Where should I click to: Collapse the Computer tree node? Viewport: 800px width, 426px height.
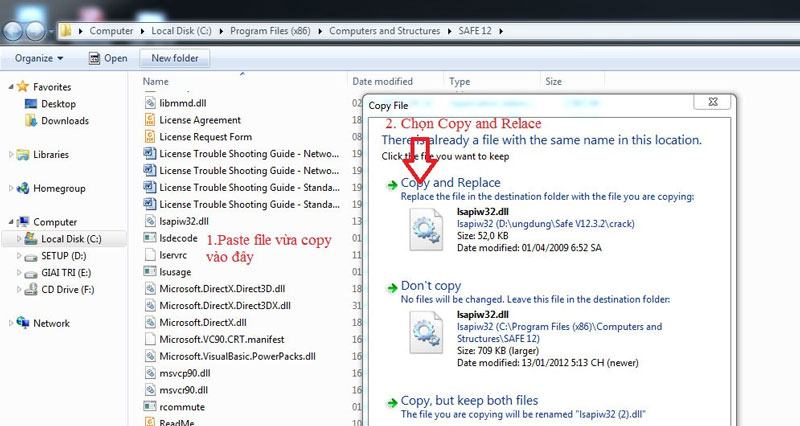coord(11,222)
